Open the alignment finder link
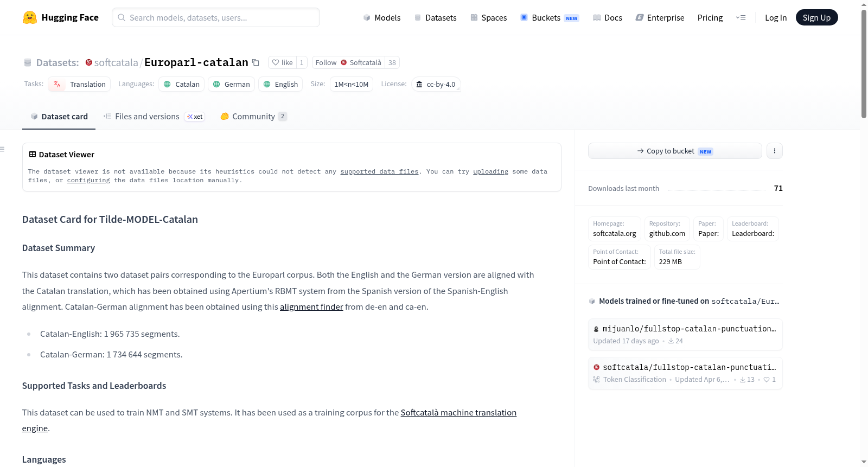This screenshot has height=467, width=868. (311, 306)
